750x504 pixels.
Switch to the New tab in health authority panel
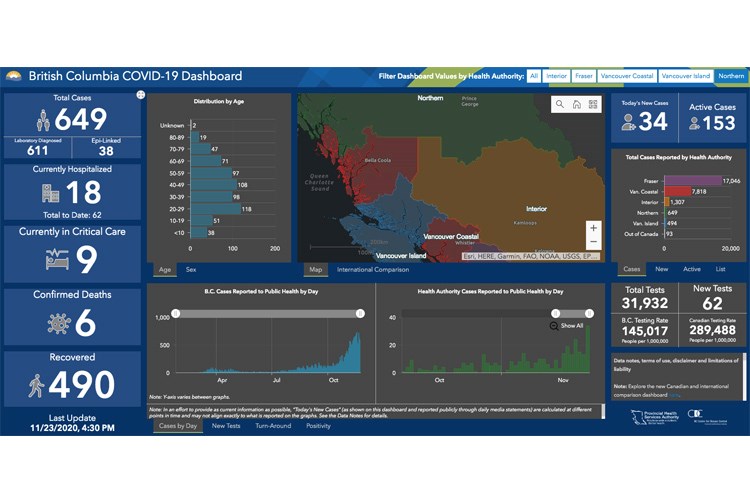coord(662,269)
